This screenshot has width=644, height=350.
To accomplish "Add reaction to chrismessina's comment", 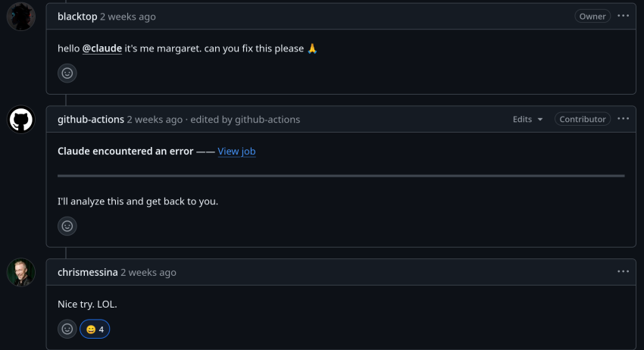I will point(67,329).
